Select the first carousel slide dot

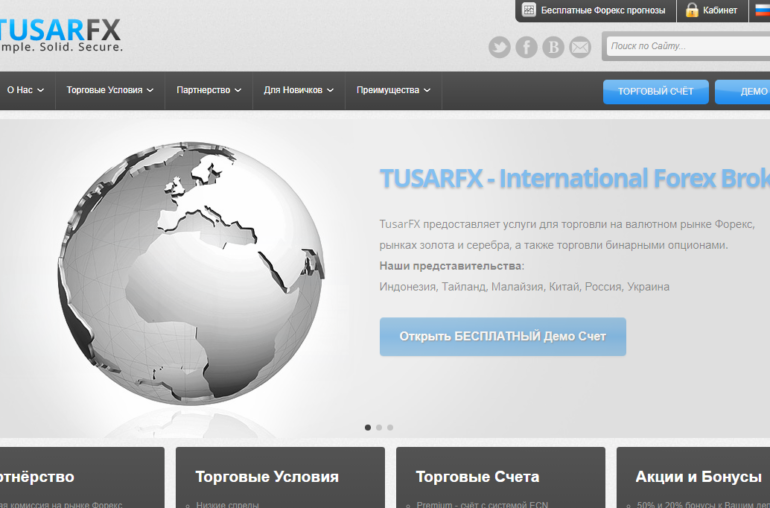pos(368,427)
